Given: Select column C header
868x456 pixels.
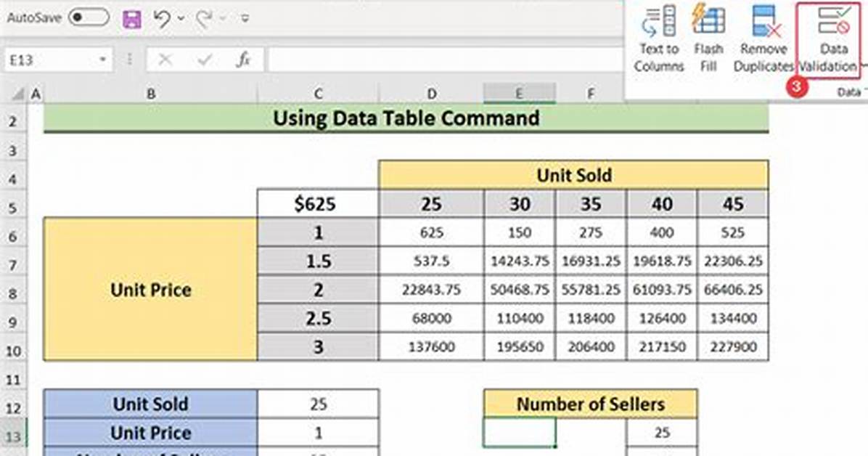Looking at the screenshot, I should click(318, 94).
